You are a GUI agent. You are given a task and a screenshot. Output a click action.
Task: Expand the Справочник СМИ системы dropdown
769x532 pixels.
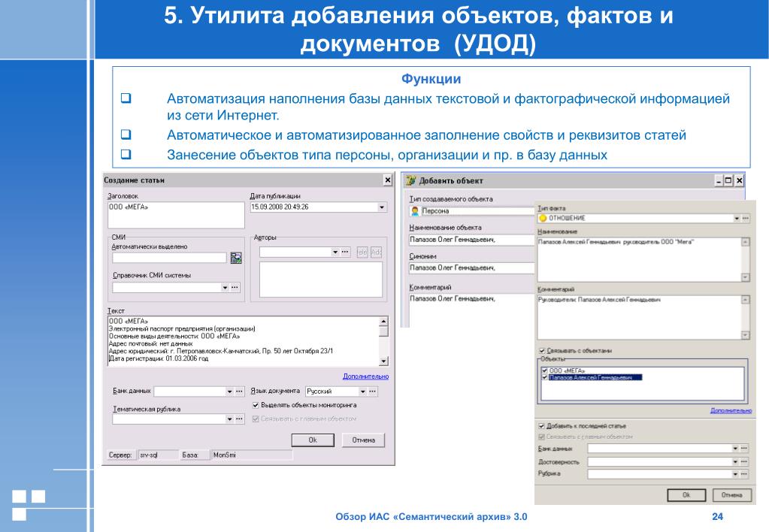coord(225,287)
